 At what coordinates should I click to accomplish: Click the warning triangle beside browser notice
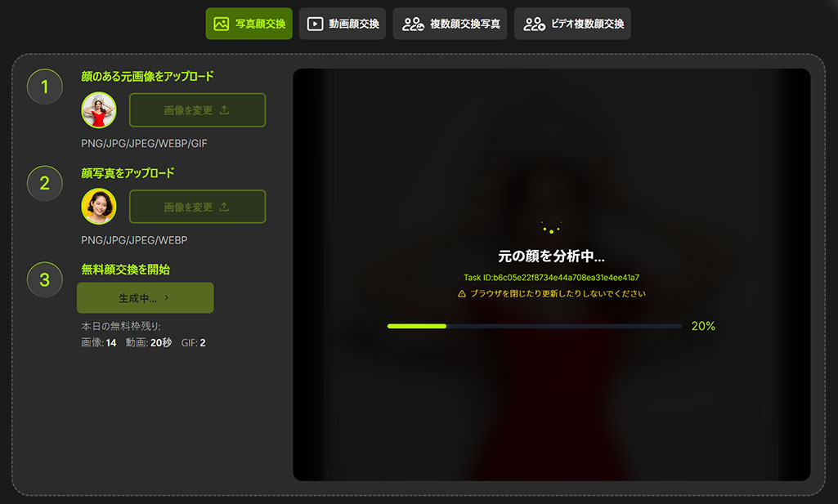pos(461,293)
